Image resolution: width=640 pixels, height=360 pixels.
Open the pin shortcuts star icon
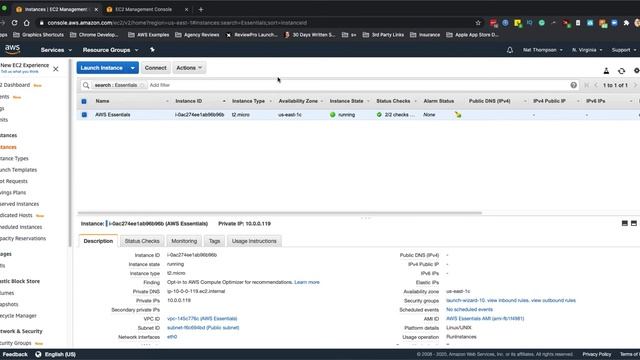pos(152,50)
